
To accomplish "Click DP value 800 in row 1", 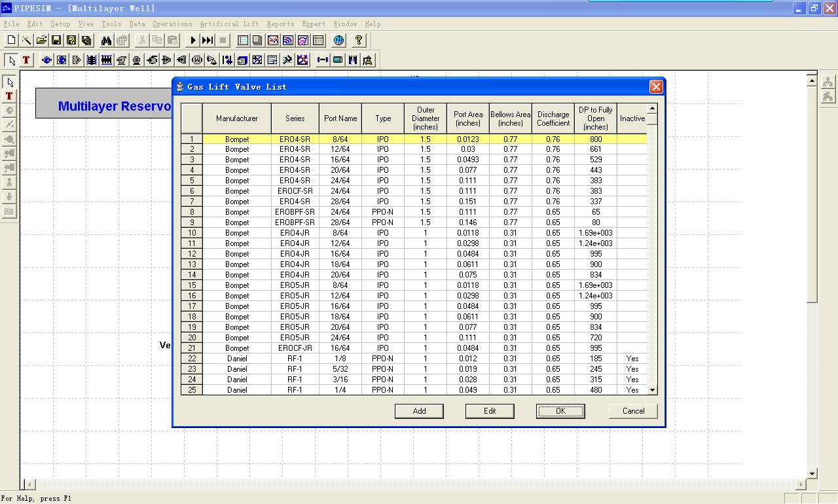I will (x=596, y=139).
